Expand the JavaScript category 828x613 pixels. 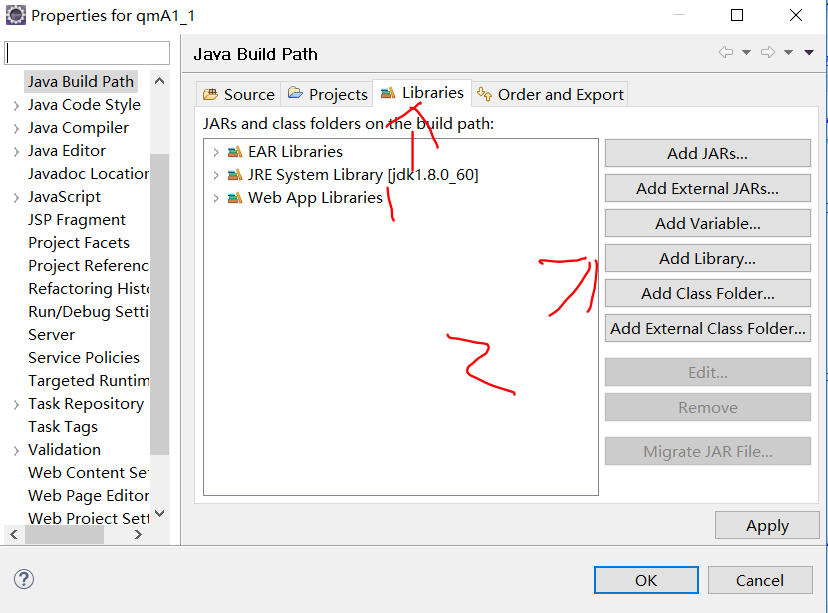(x=16, y=197)
